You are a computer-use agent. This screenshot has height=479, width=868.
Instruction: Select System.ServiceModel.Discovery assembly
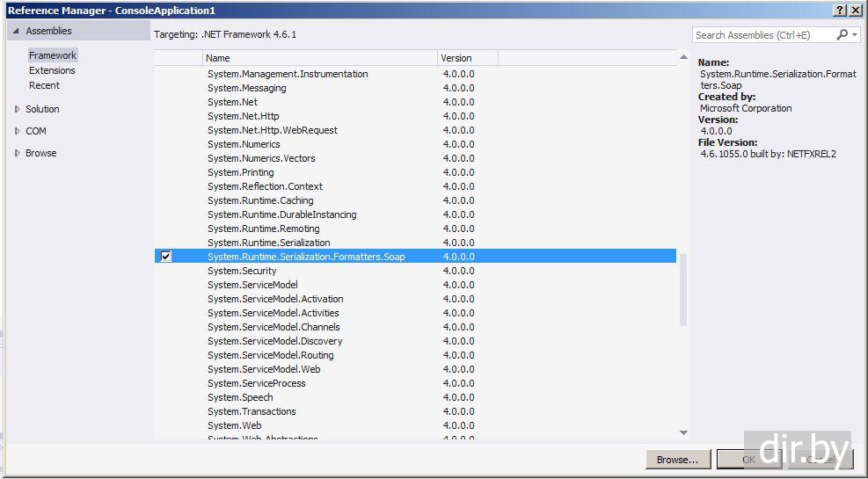click(x=415, y=341)
